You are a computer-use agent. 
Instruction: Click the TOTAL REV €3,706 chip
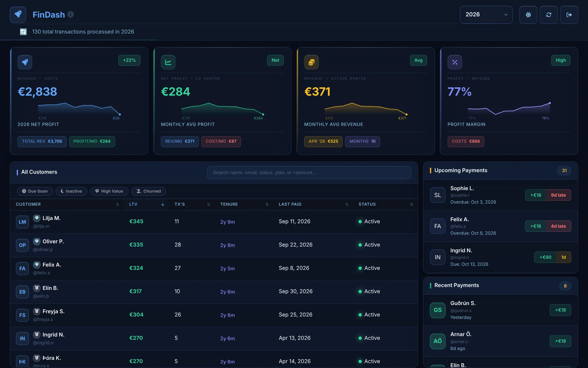pyautogui.click(x=42, y=141)
